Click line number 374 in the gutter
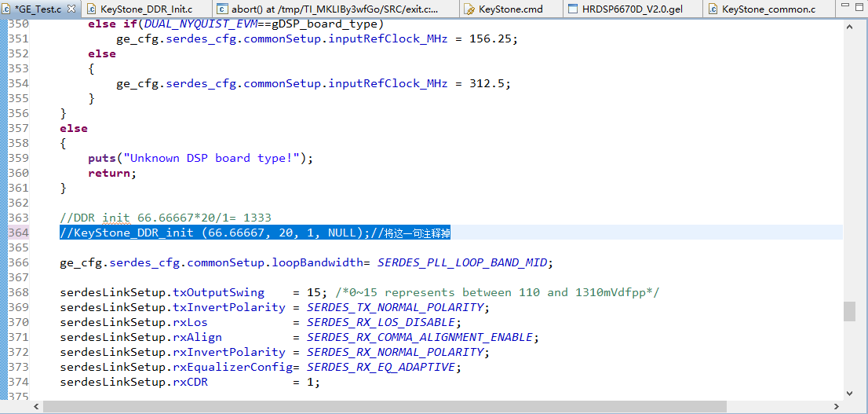This screenshot has width=868, height=414. click(x=18, y=382)
